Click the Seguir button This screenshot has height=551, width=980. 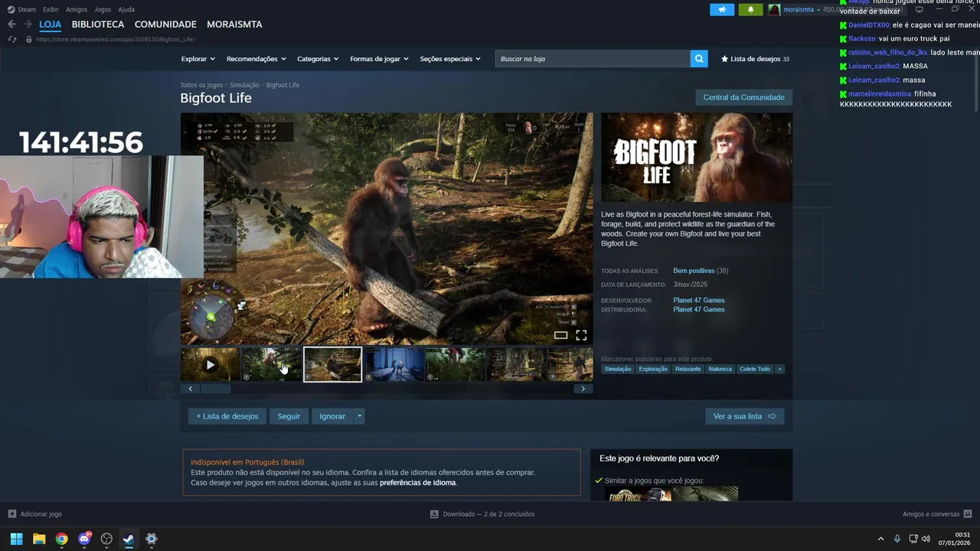tap(289, 416)
